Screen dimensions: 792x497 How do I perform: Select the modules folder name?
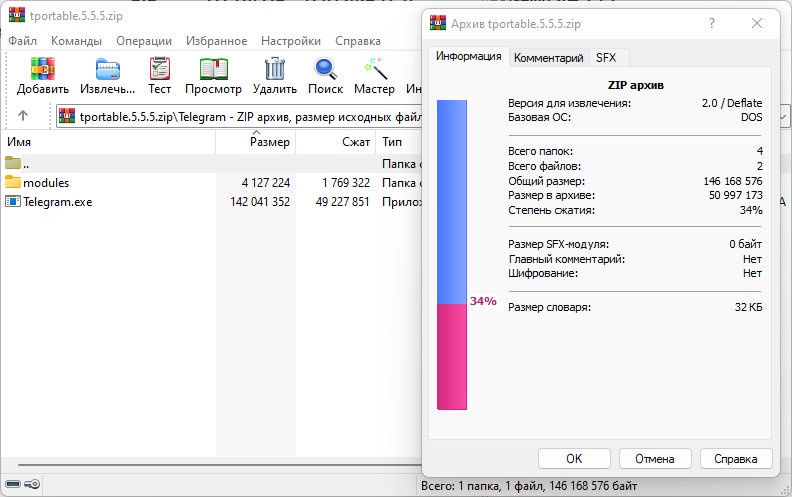[x=46, y=182]
